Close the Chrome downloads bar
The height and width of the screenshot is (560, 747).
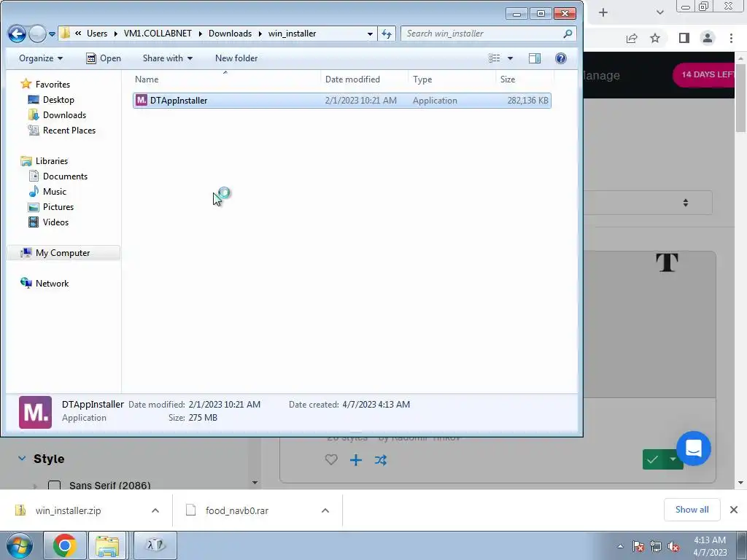click(734, 510)
